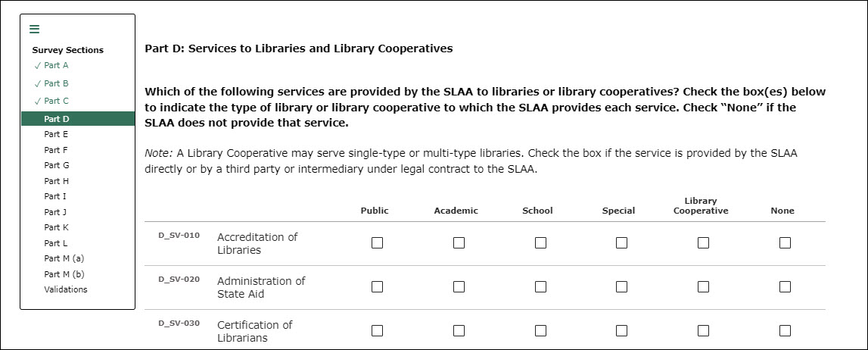This screenshot has height=350, width=868.
Task: Tick Public for Certification of Librarians
Action: click(x=377, y=331)
